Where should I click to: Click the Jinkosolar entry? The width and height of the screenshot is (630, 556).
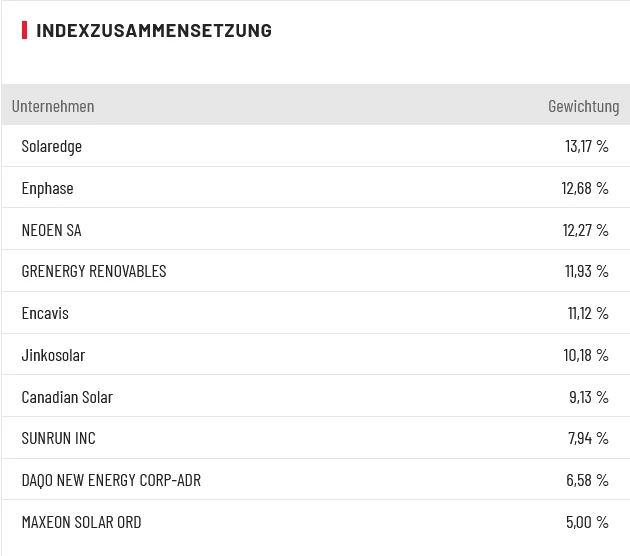(x=54, y=355)
